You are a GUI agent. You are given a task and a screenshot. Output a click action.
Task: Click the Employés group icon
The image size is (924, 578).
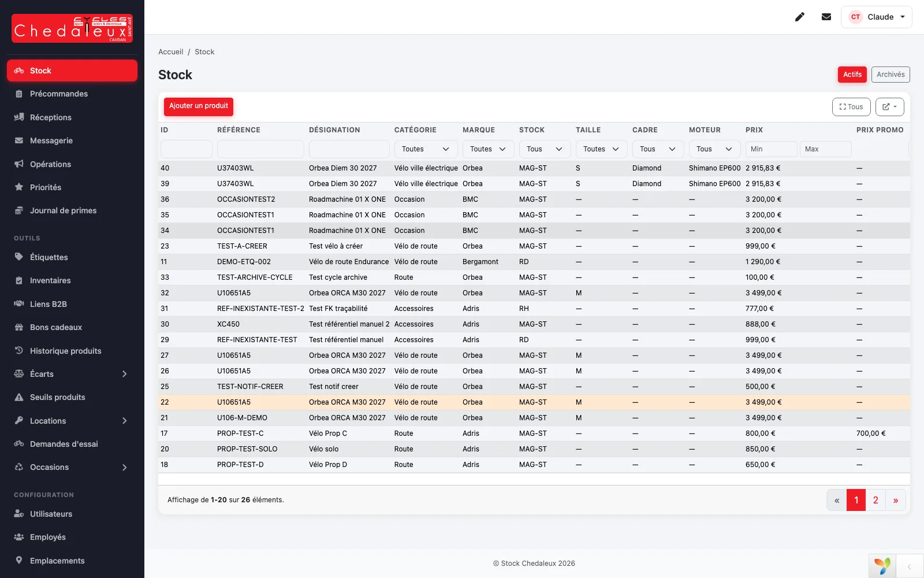coord(19,537)
